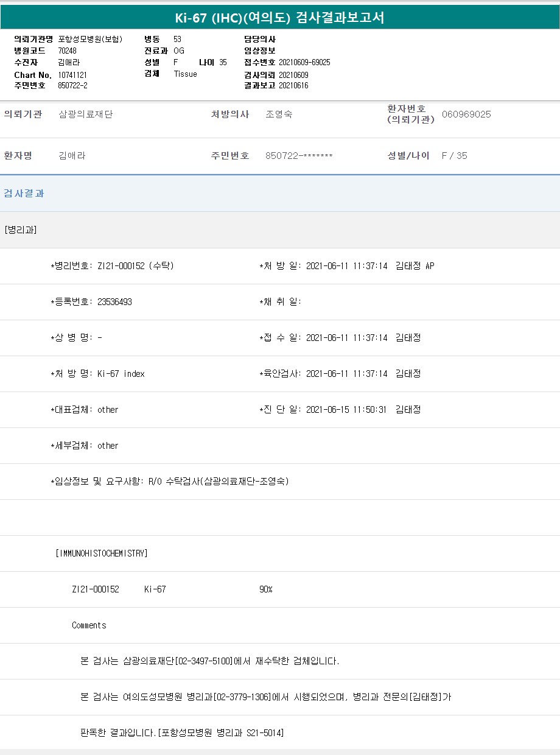Click the pathology number ZI21-000152 (수탁)
This screenshot has height=755, width=560.
[135, 266]
